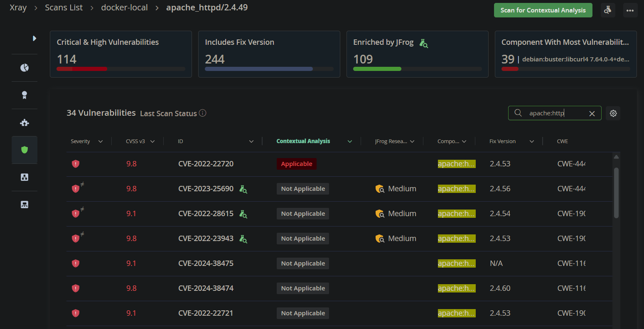Click the search magnifier icon
The image size is (644, 329).
pyautogui.click(x=518, y=113)
